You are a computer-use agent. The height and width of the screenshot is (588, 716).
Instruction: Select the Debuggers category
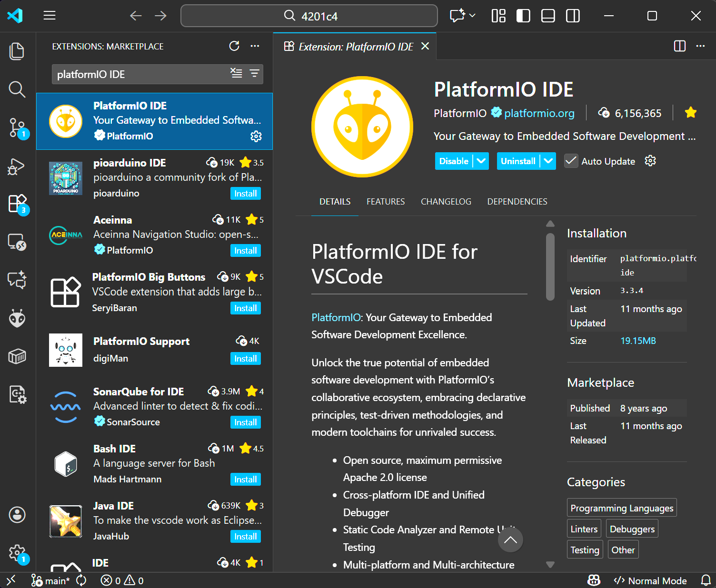click(x=632, y=529)
